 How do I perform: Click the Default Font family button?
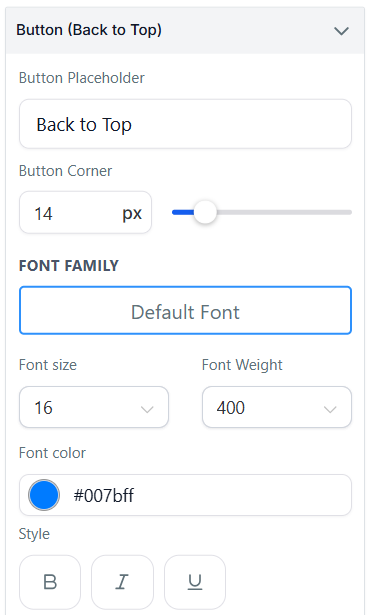pos(186,310)
